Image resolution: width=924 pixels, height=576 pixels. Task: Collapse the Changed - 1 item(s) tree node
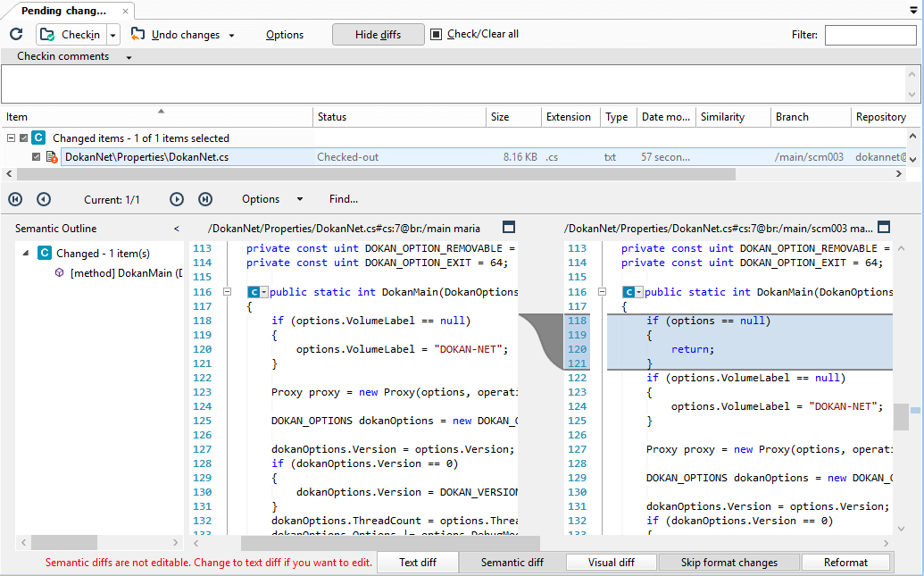point(25,253)
